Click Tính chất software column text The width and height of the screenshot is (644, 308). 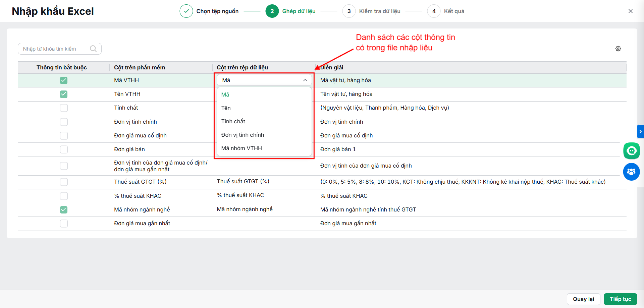pyautogui.click(x=126, y=108)
